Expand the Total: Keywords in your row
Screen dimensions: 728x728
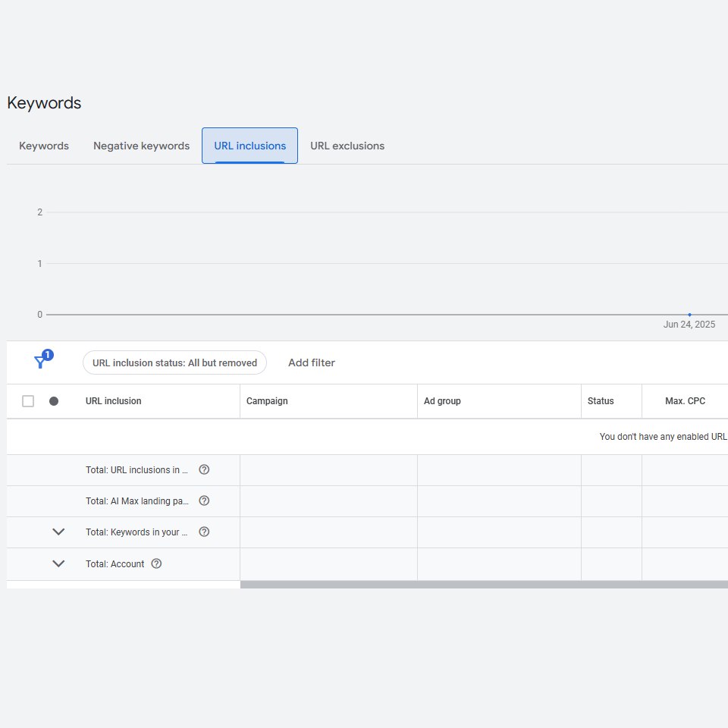pyautogui.click(x=58, y=532)
